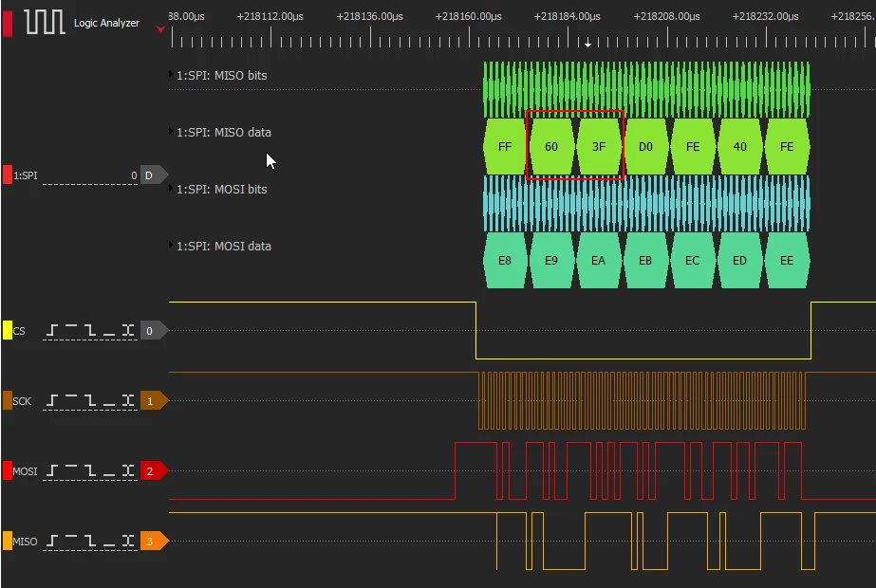Select high level trigger for MOSI channel
Viewport: 876px width, 588px height.
coord(71,469)
